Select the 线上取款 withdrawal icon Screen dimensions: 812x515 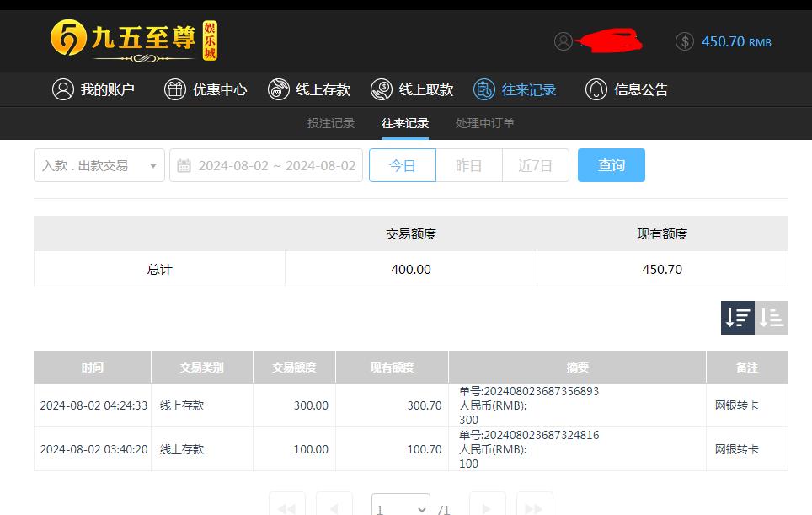coord(382,89)
